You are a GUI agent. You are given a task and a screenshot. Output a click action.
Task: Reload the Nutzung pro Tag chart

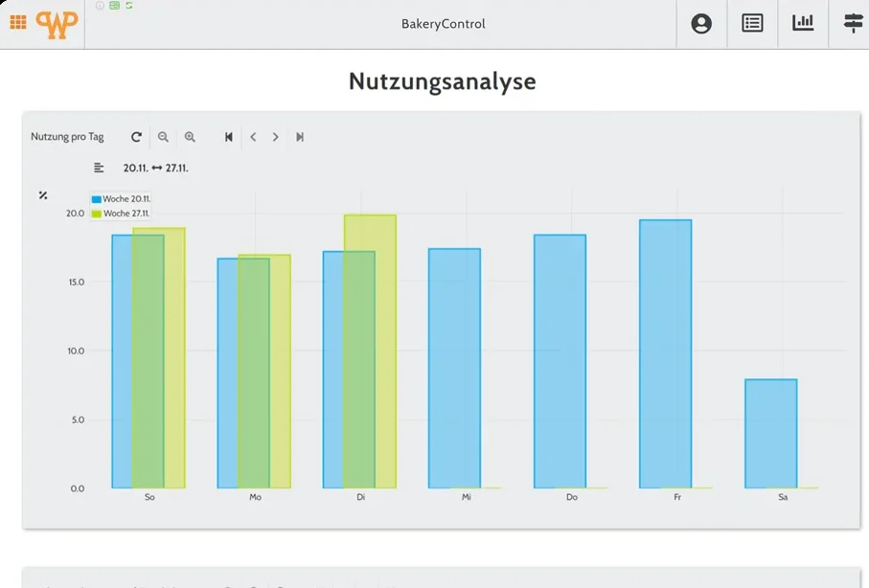tap(136, 137)
